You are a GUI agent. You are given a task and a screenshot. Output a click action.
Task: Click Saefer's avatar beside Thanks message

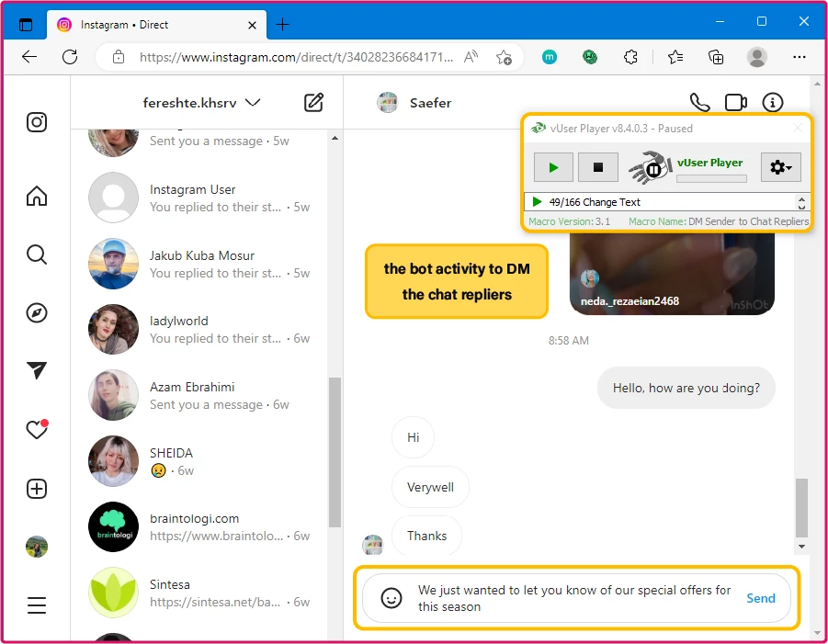pos(373,544)
